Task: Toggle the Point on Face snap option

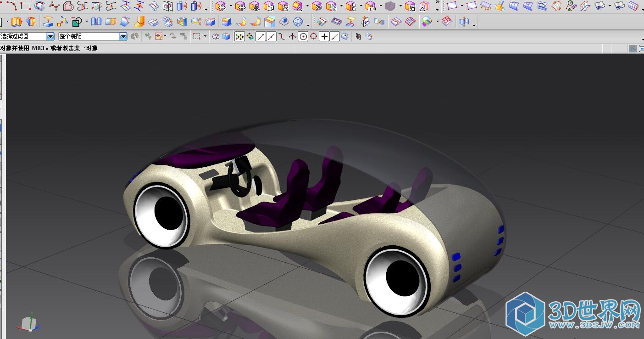Action: tap(344, 36)
